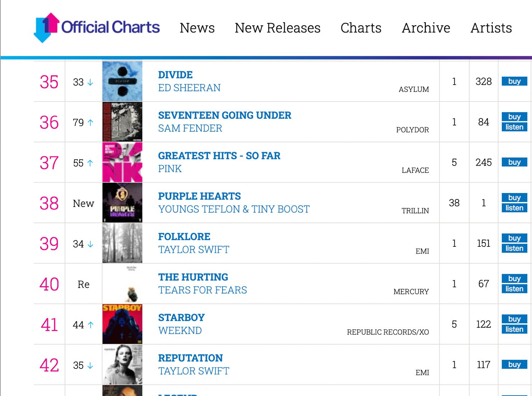Click the Pink Greatest Hits cover art
Screen dimensions: 532x396
click(x=122, y=162)
